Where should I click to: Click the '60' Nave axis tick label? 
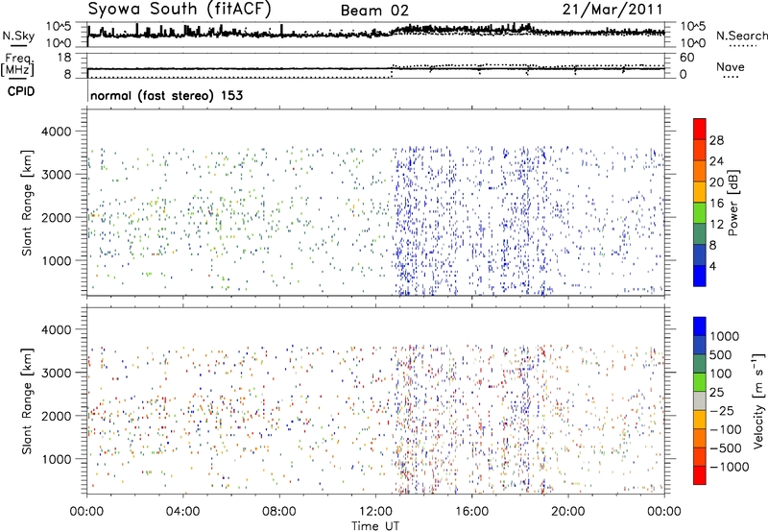coord(686,58)
